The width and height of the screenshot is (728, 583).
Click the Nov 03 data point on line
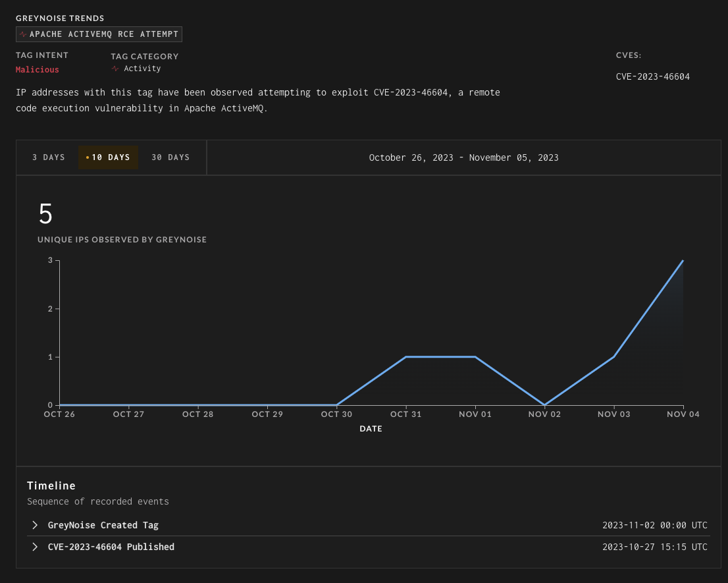click(614, 357)
